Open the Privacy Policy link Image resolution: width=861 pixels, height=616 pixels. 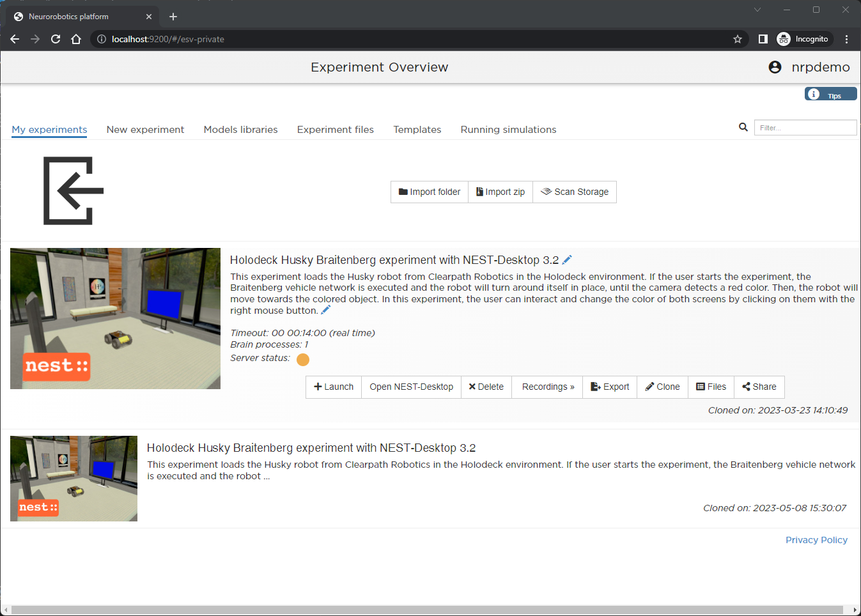tap(816, 540)
